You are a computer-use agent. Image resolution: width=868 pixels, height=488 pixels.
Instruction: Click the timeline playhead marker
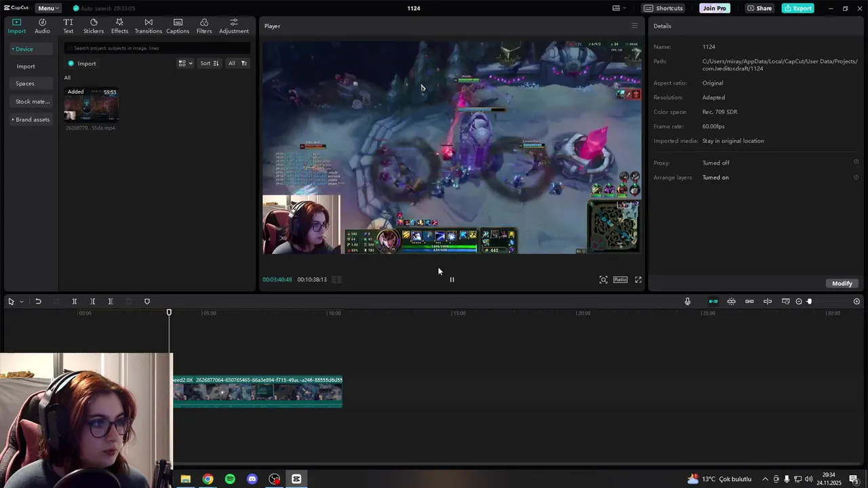pyautogui.click(x=169, y=312)
